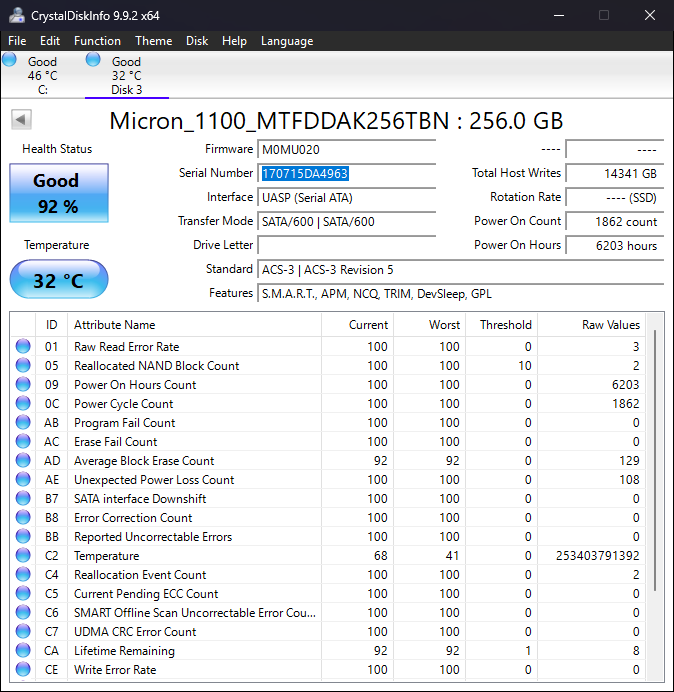Click status icon for C2 Temperature row

coord(23,555)
